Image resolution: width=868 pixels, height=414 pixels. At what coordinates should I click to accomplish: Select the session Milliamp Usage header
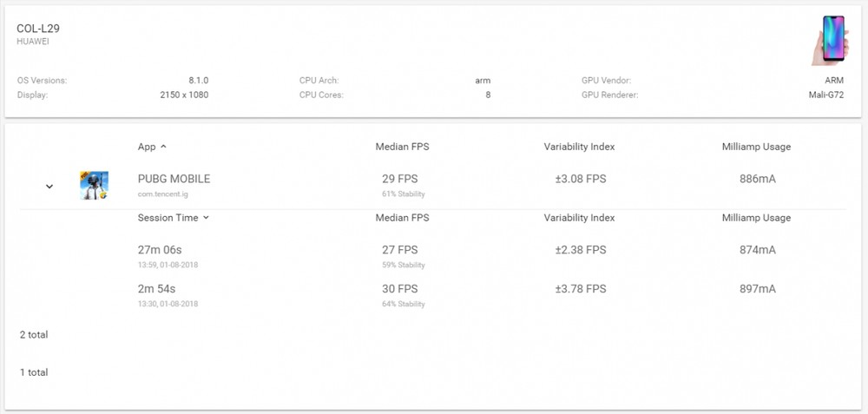[x=756, y=218]
